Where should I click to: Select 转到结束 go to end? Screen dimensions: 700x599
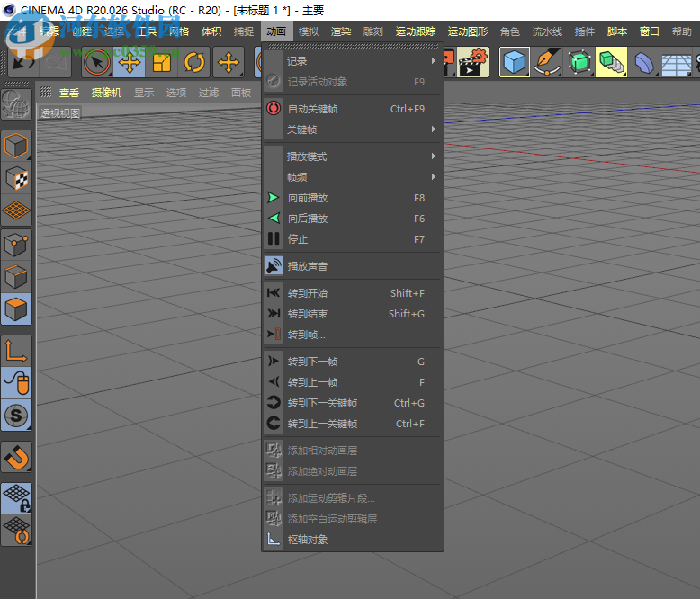pyautogui.click(x=352, y=314)
